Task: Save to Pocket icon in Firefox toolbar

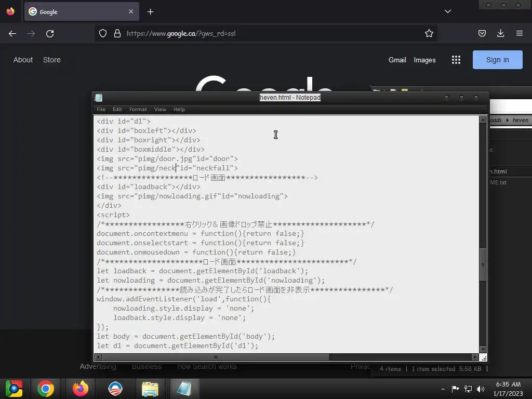Action: [x=482, y=33]
